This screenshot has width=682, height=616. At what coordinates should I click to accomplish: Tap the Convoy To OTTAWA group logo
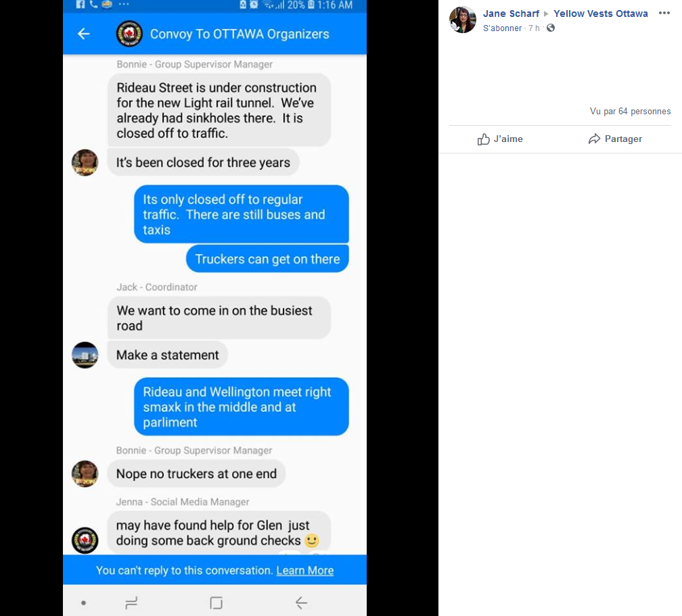coord(129,34)
